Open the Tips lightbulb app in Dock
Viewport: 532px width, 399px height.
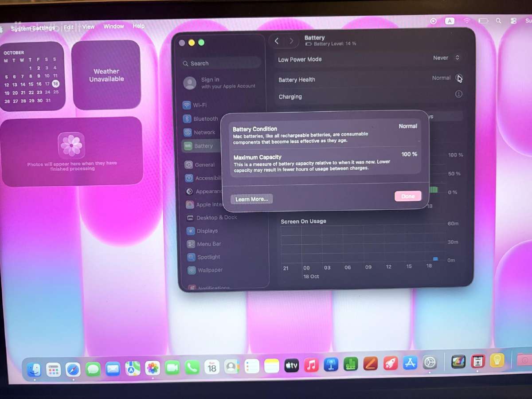click(497, 360)
